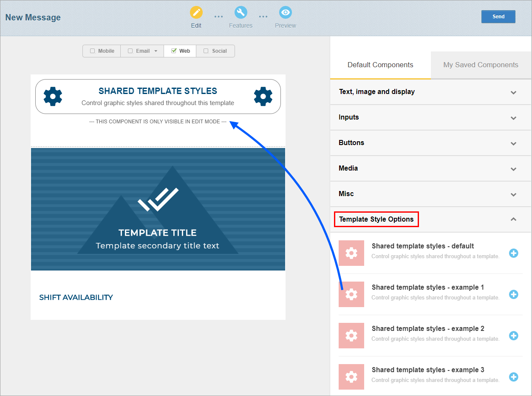Screen dimensions: 532x396
Task: Click Mobile label in channel selector
Action: pyautogui.click(x=106, y=51)
